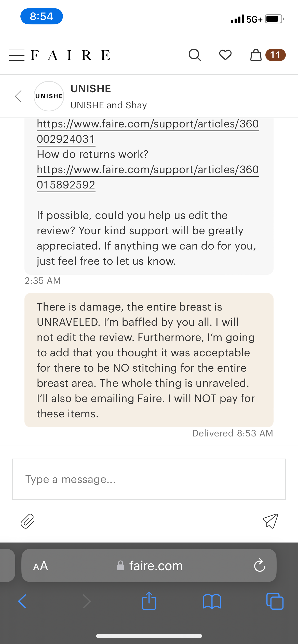Open the shopping bag cart
This screenshot has width=298, height=644.
pos(256,55)
